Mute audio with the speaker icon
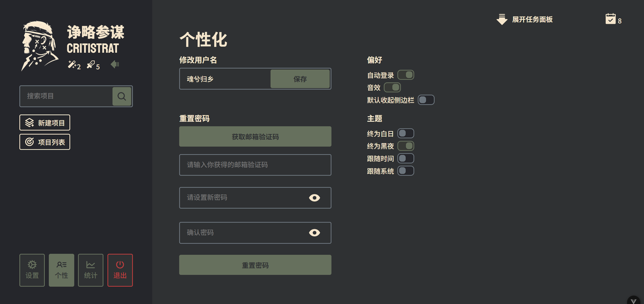This screenshot has width=644, height=304. coord(114,64)
